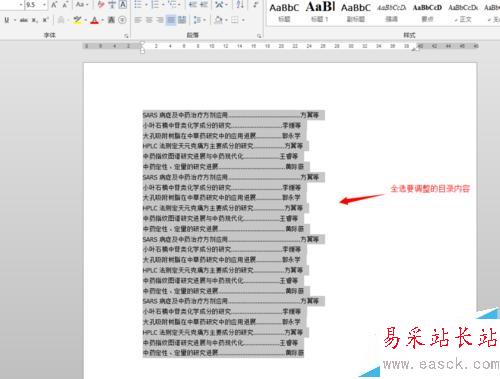The image size is (500, 379).
Task: Click the Distributed alignment button
Action: coord(182,20)
